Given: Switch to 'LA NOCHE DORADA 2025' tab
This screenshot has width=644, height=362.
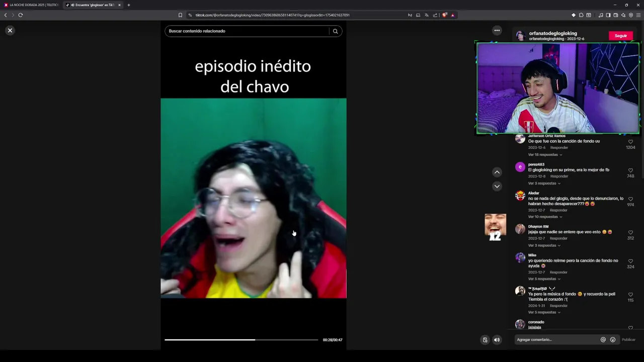Looking at the screenshot, I should click(31, 5).
